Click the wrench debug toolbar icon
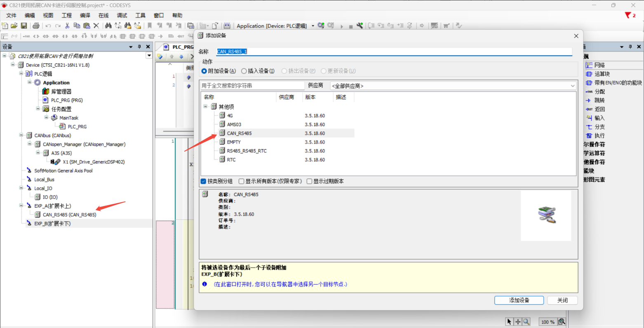The height and width of the screenshot is (328, 644). pos(360,26)
